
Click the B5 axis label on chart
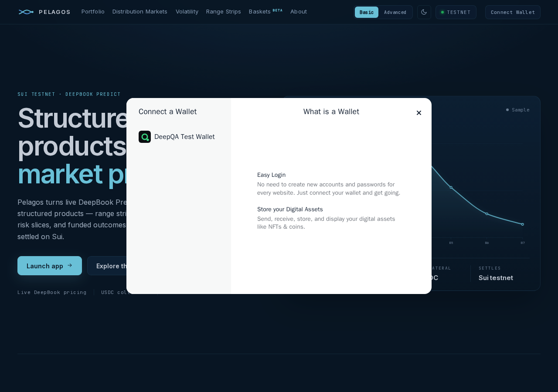point(451,243)
